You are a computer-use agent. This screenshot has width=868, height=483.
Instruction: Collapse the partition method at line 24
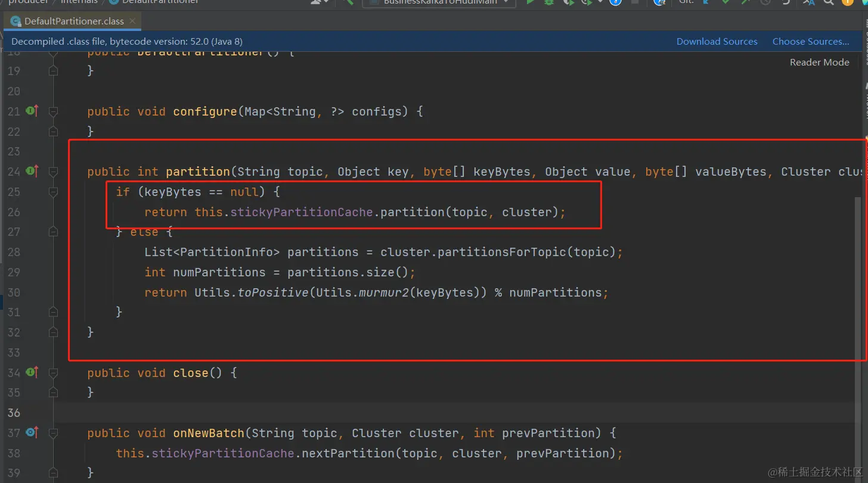(x=53, y=172)
